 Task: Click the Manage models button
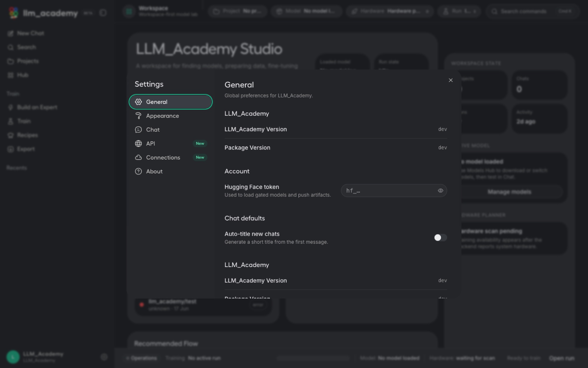(510, 192)
